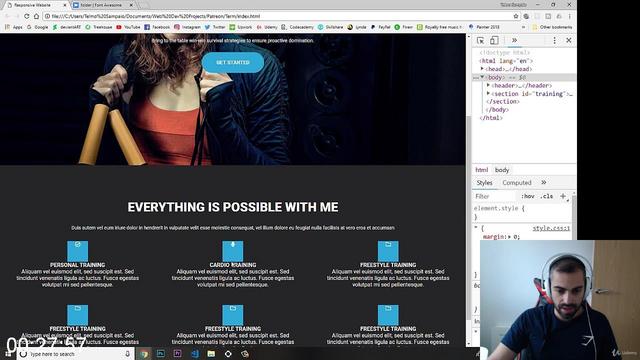Open Premiere Pro from the taskbar
This screenshot has height=360, width=640.
coord(178,353)
